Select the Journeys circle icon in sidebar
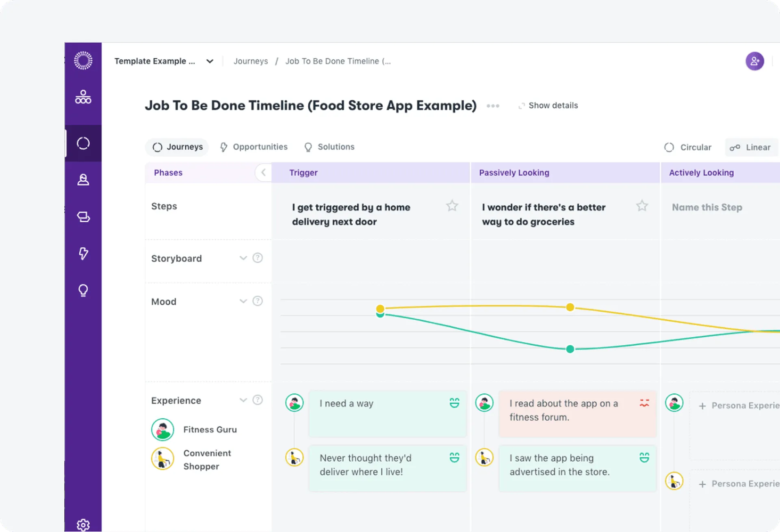The height and width of the screenshot is (532, 780). pos(83,143)
